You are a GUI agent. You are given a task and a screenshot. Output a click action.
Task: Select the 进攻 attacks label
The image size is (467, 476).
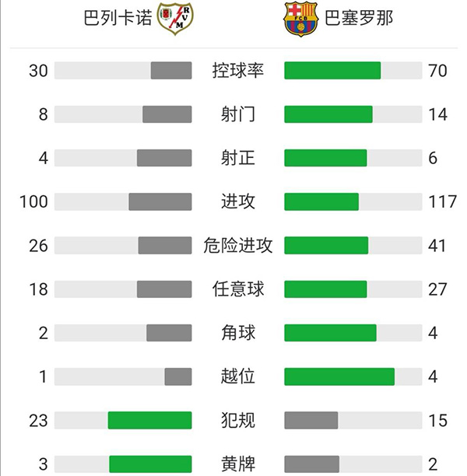237,201
